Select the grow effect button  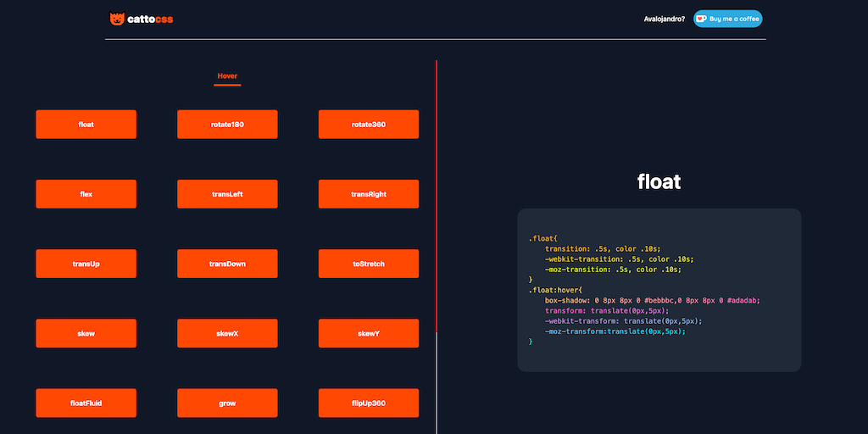[x=227, y=403]
